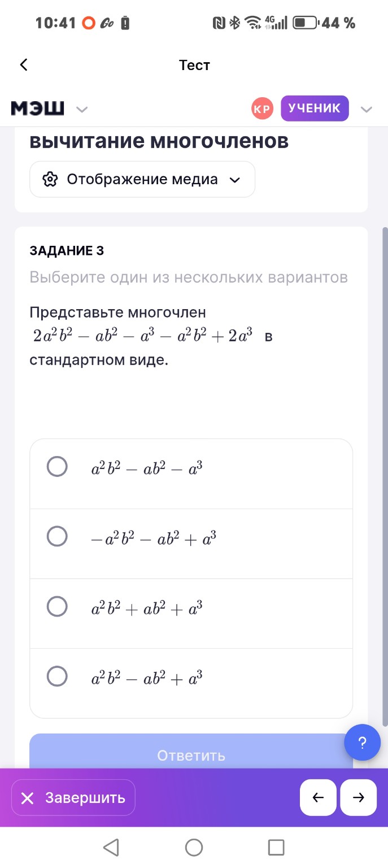Open the chevron next to МЭШ
The height and width of the screenshot is (868, 388).
(x=82, y=110)
